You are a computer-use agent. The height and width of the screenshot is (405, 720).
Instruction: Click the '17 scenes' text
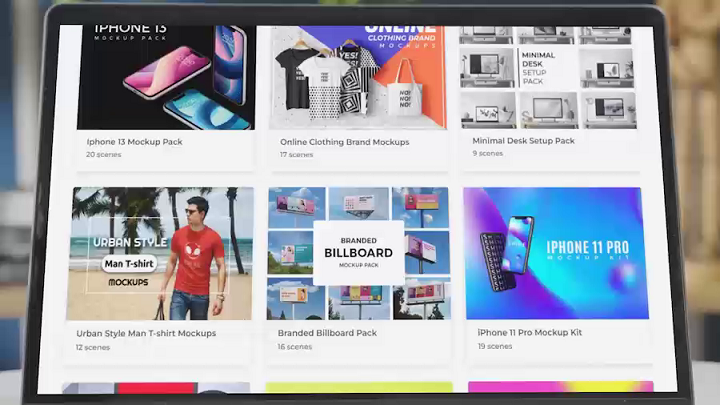[x=297, y=155]
